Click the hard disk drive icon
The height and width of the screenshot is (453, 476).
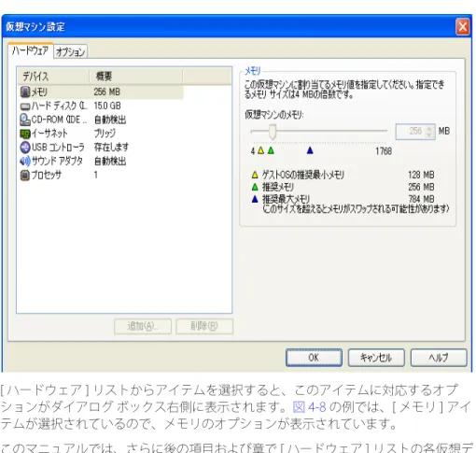click(25, 106)
